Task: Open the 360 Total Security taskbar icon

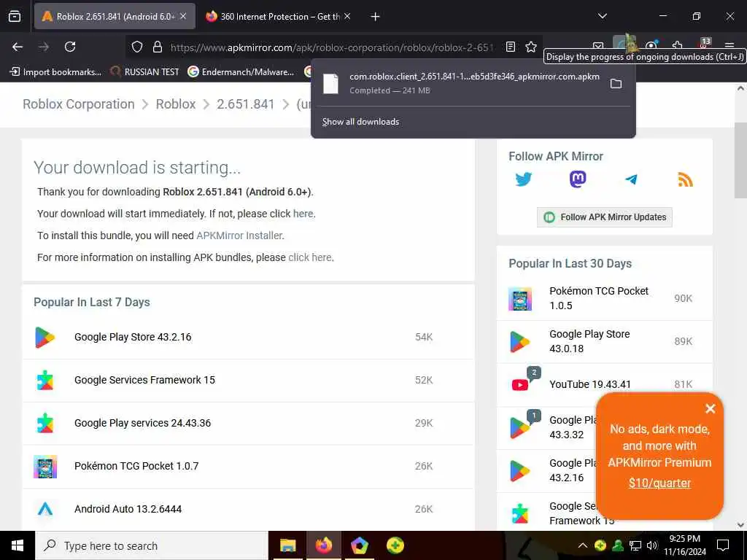Action: (395, 545)
